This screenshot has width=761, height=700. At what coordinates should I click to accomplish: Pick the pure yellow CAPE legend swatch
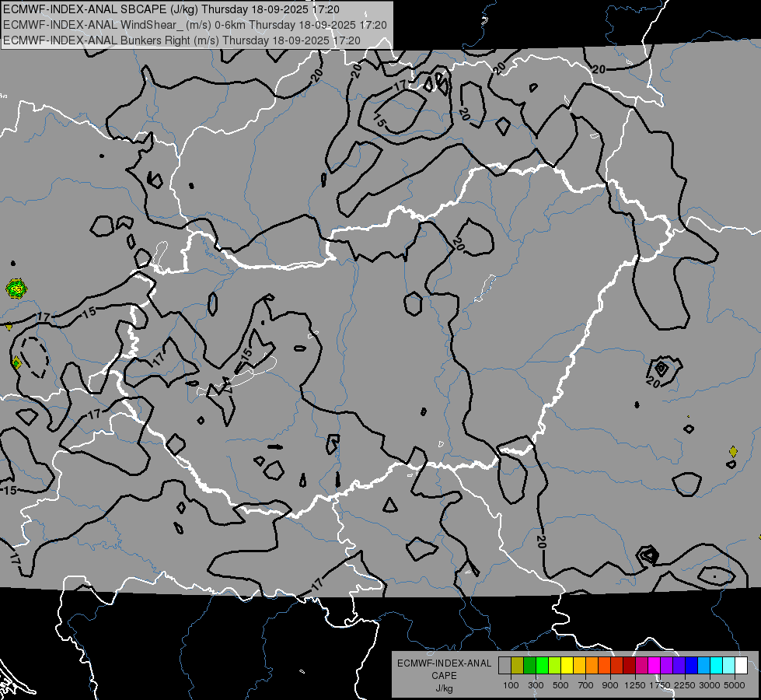(x=567, y=666)
